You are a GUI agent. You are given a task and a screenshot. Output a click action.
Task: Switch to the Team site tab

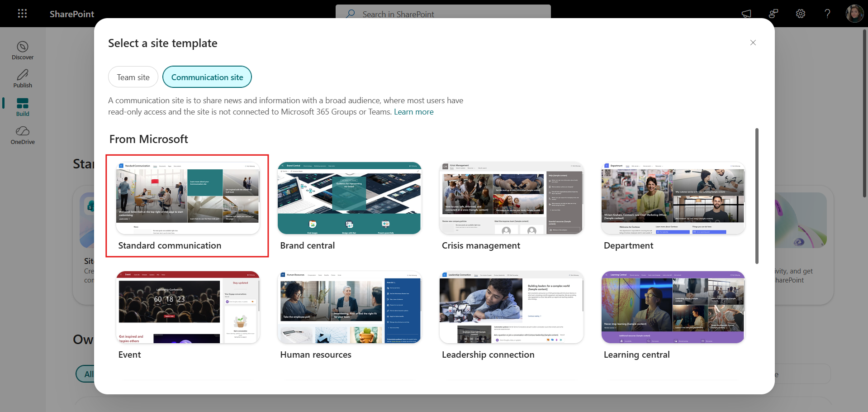(x=133, y=77)
